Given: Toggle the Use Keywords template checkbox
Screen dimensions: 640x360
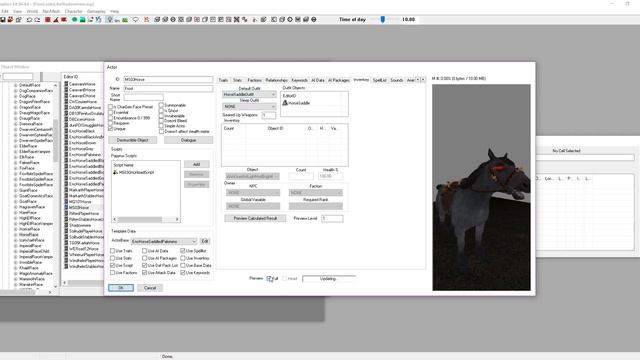Looking at the screenshot, I should tap(183, 273).
